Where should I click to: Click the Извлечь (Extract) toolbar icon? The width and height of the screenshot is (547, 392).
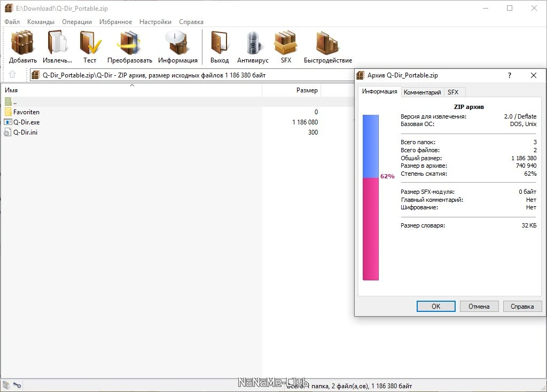[57, 43]
